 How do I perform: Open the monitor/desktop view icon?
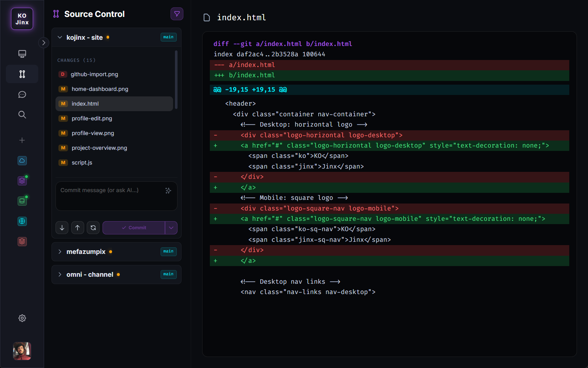[x=22, y=54]
